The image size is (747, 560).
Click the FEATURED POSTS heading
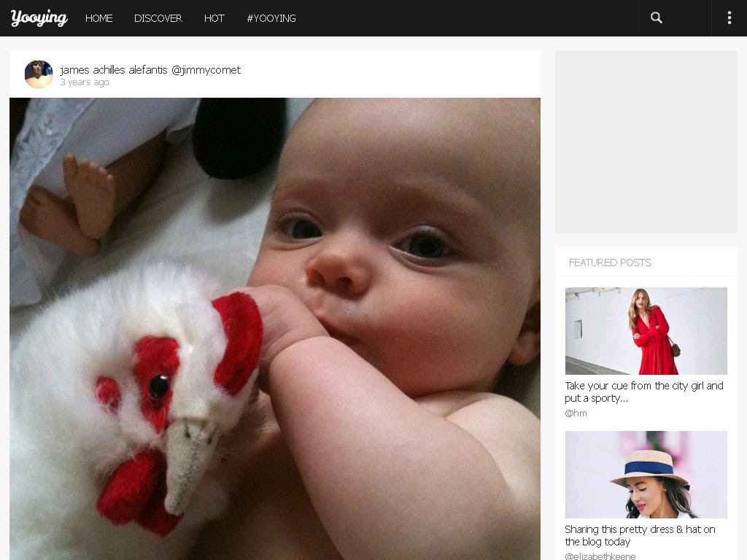point(610,262)
